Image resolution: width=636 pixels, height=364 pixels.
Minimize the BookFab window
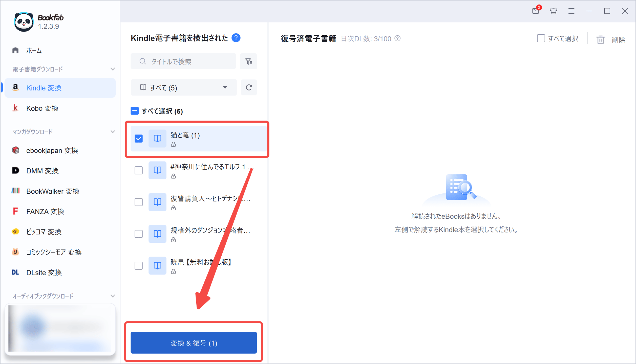point(589,11)
